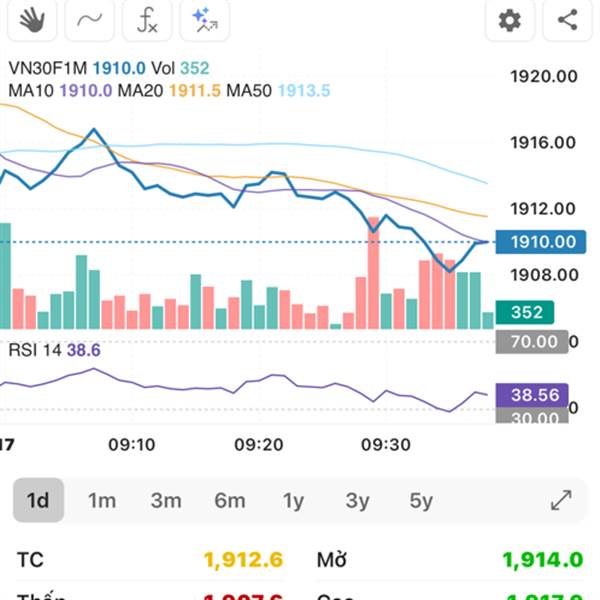Screen dimensions: 600x600
Task: Select the 1y time range
Action: (293, 500)
